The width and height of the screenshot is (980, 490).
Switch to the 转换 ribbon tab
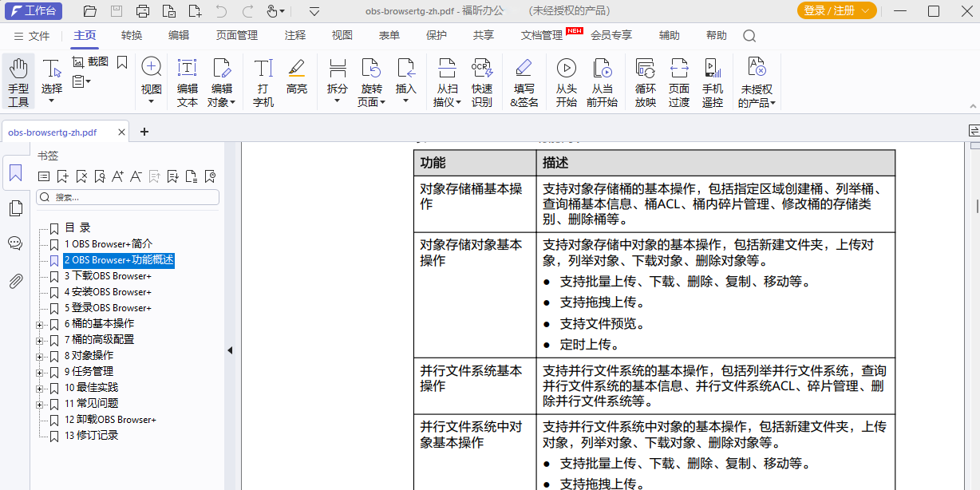(x=132, y=35)
